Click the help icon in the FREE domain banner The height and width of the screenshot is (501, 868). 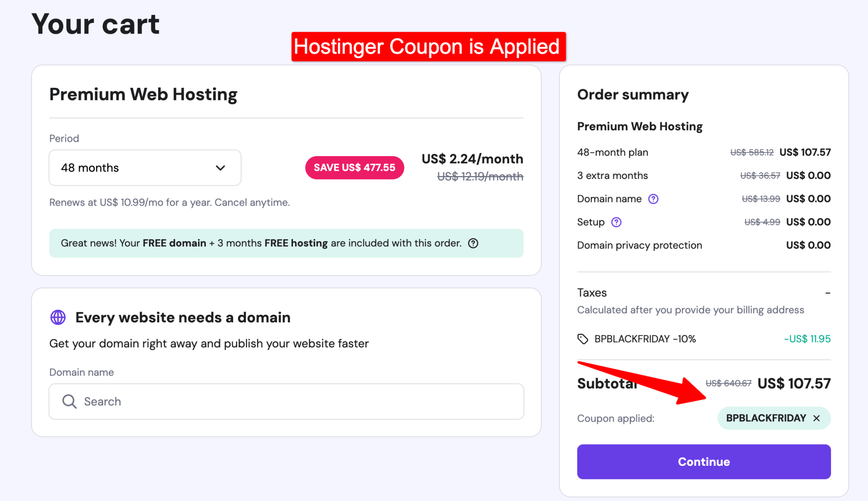(473, 243)
